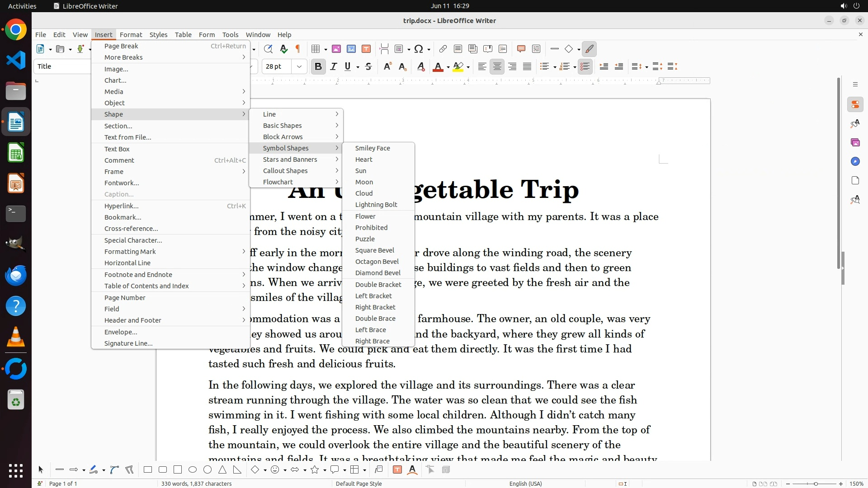Select the Ellipse drawing tool

pyautogui.click(x=193, y=470)
